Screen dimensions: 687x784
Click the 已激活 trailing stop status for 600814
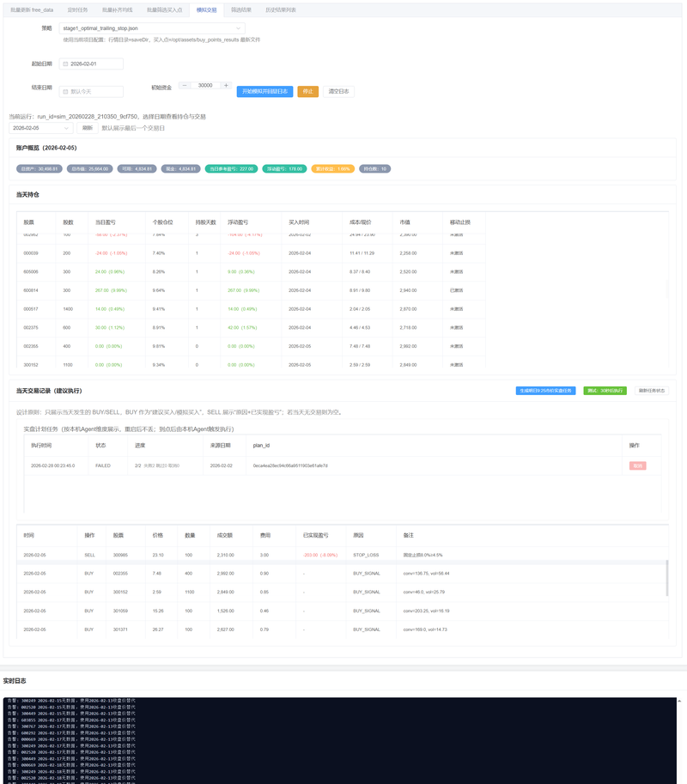457,290
